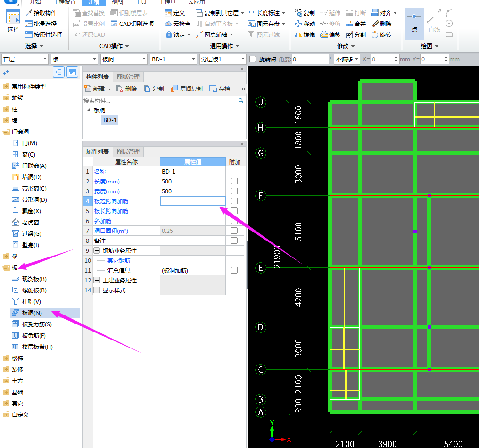
Task: Click 层间复制 in component list
Action: click(x=187, y=89)
